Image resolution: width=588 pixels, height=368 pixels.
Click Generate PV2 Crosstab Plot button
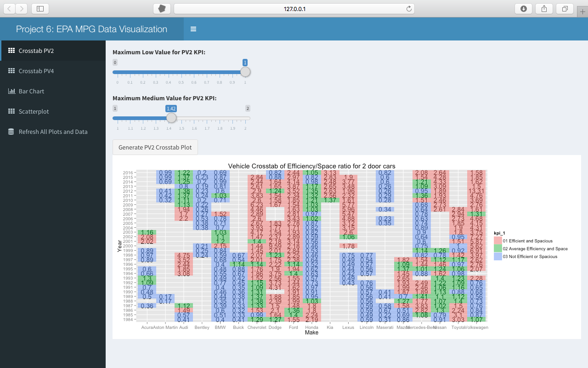pyautogui.click(x=155, y=147)
